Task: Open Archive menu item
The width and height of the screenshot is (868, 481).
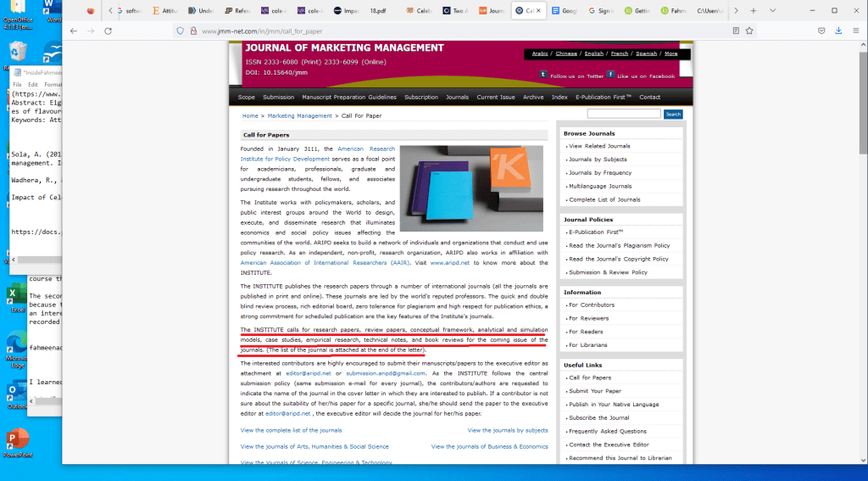Action: [x=533, y=97]
